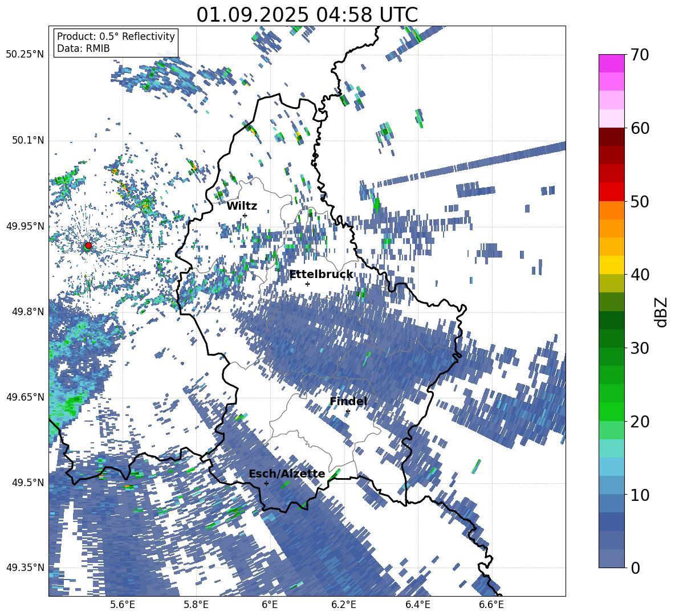Click the latitude label 49.35°N

pyautogui.click(x=25, y=568)
